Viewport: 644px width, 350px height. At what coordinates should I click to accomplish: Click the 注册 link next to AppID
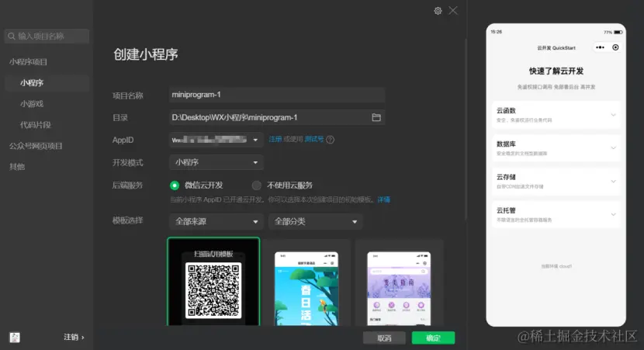[275, 140]
